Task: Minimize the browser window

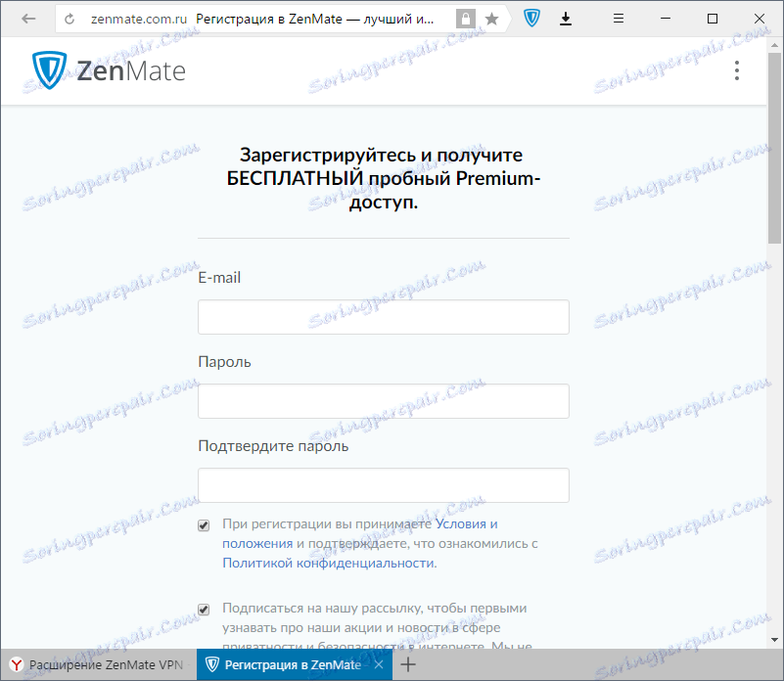Action: [x=666, y=19]
